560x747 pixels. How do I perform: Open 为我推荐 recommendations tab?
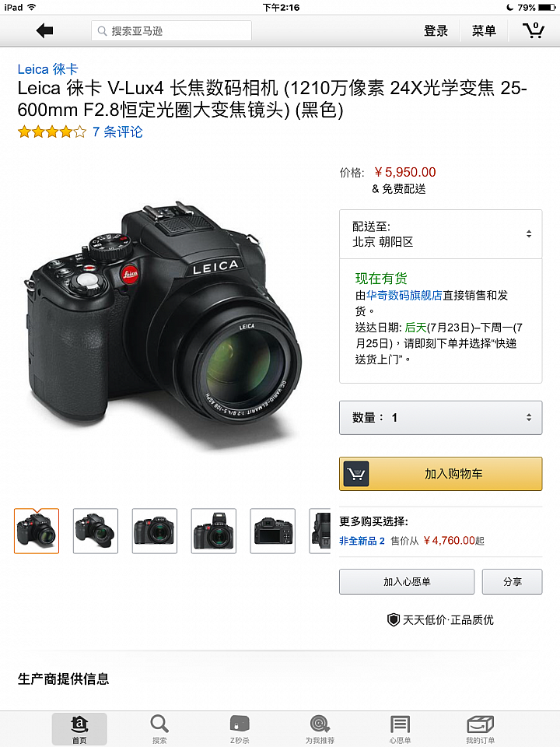(320, 729)
